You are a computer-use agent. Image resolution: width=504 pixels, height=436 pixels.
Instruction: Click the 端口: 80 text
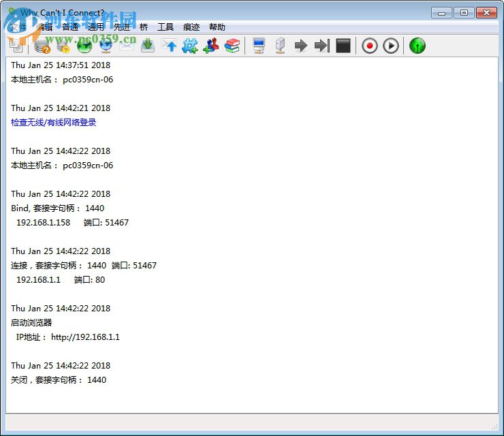pyautogui.click(x=89, y=280)
